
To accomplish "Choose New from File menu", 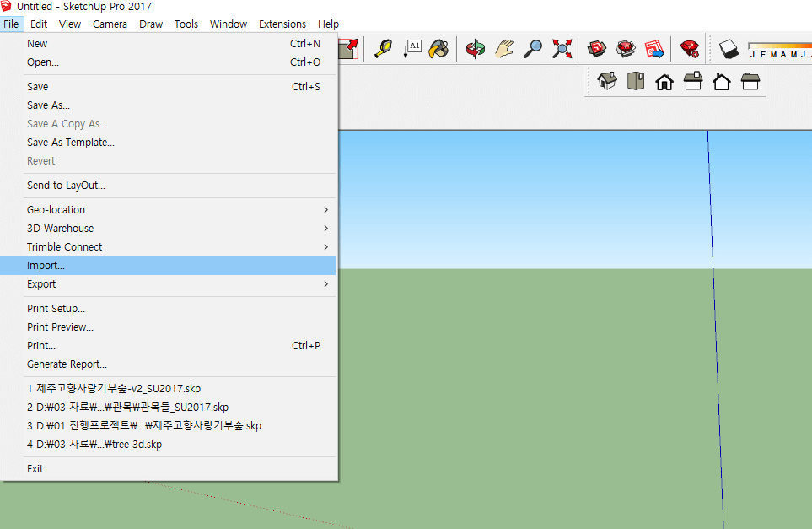I will tap(168, 44).
